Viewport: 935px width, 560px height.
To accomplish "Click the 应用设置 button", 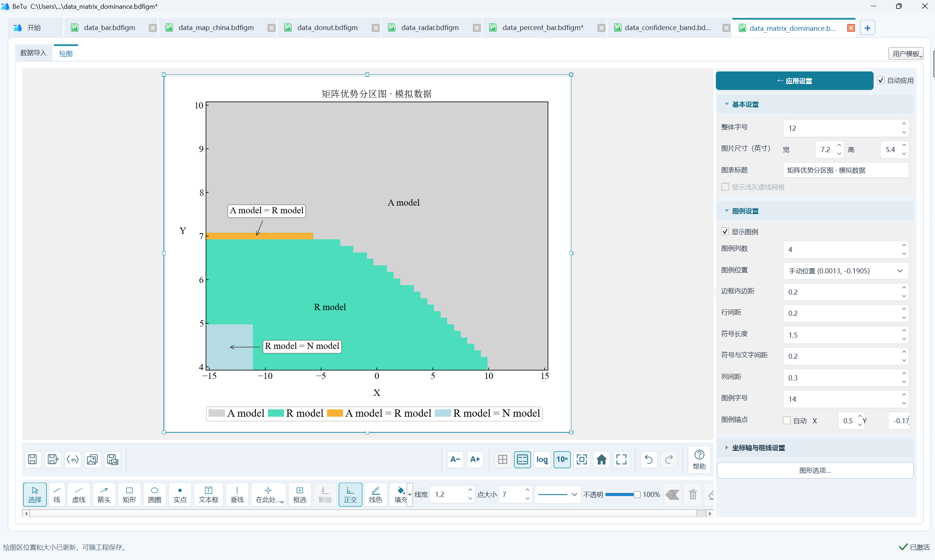I will pos(794,80).
